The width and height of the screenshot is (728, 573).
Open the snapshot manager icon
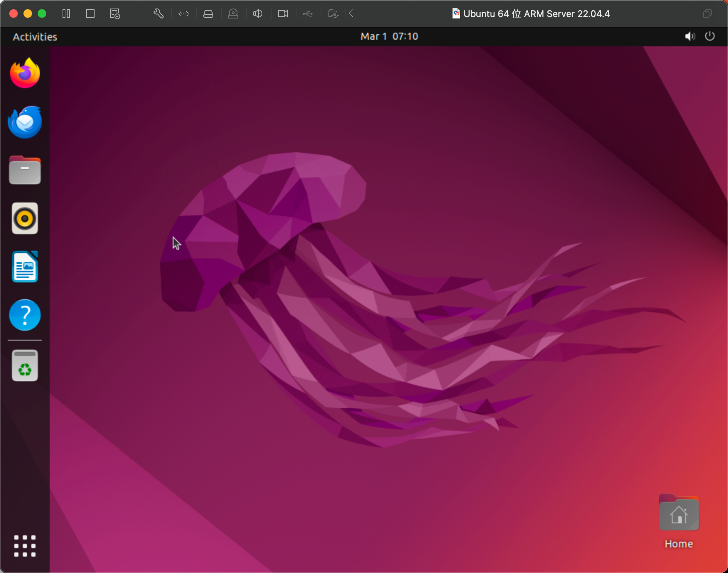[x=115, y=14]
